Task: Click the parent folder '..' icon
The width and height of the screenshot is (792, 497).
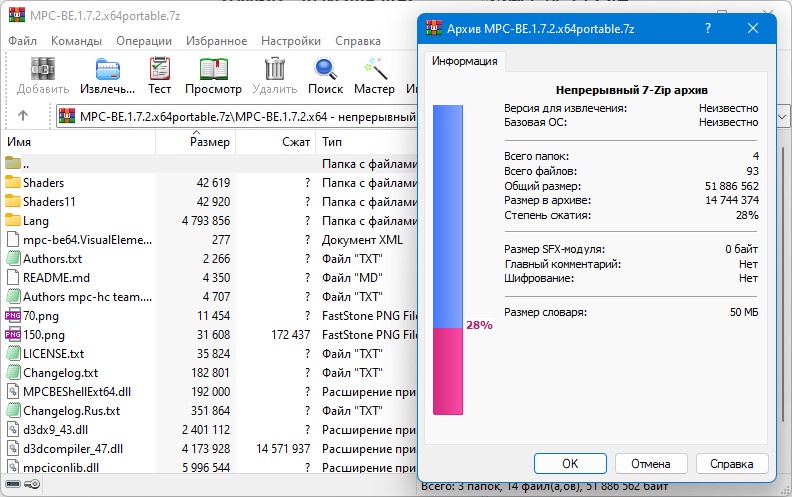Action: point(13,163)
